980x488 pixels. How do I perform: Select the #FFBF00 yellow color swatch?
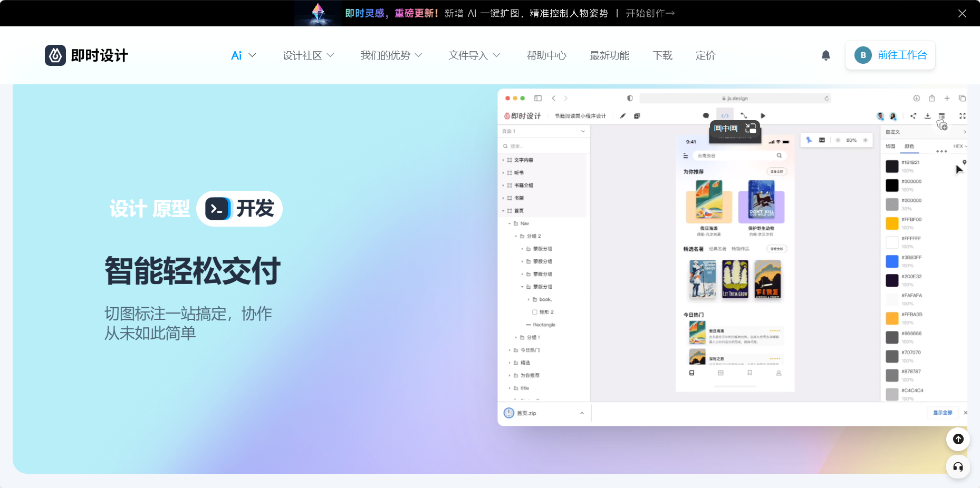[892, 223]
